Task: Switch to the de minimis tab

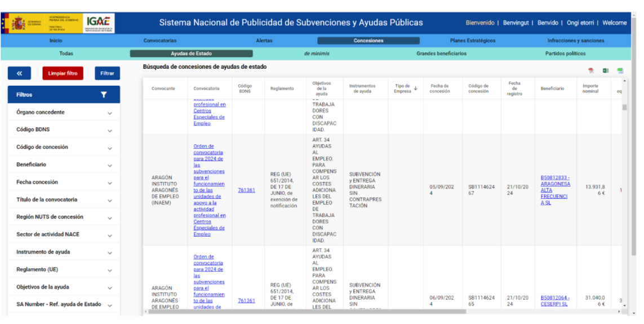Action: [x=317, y=54]
